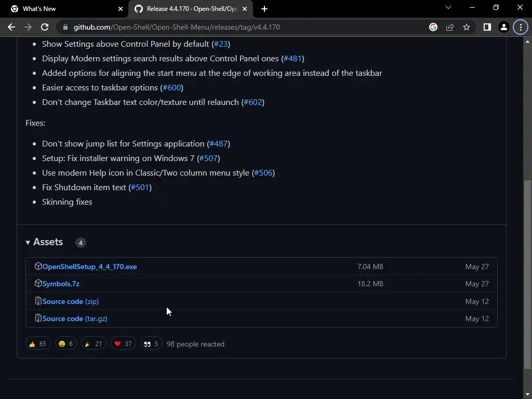Open issue #501 link
This screenshot has height=399, width=532.
point(140,187)
